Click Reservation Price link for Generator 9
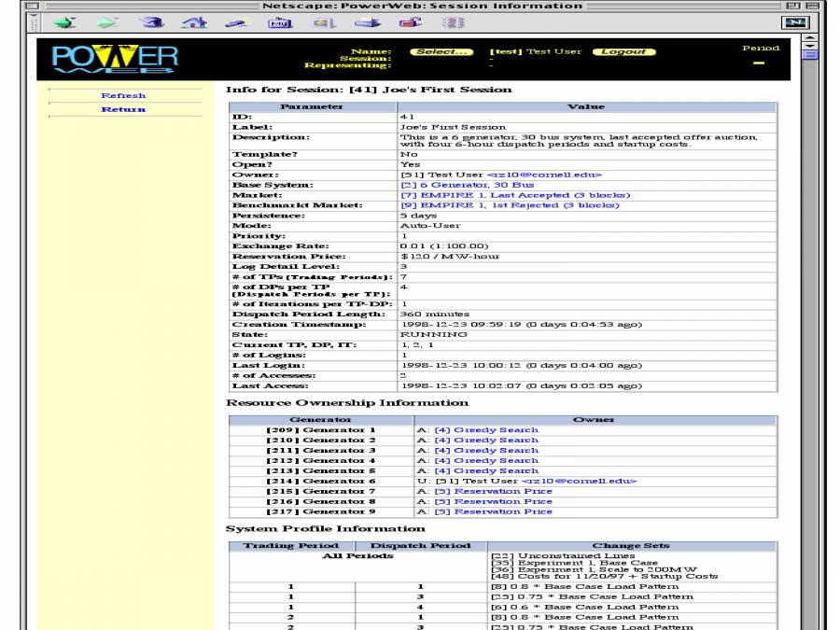This screenshot has height=630, width=840. (x=490, y=511)
